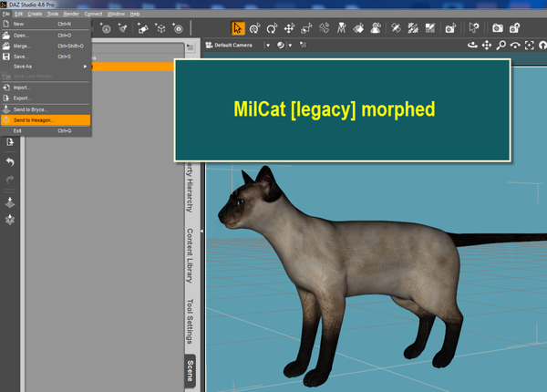Activate the Universal tool
547x392 pixels.
click(x=255, y=28)
